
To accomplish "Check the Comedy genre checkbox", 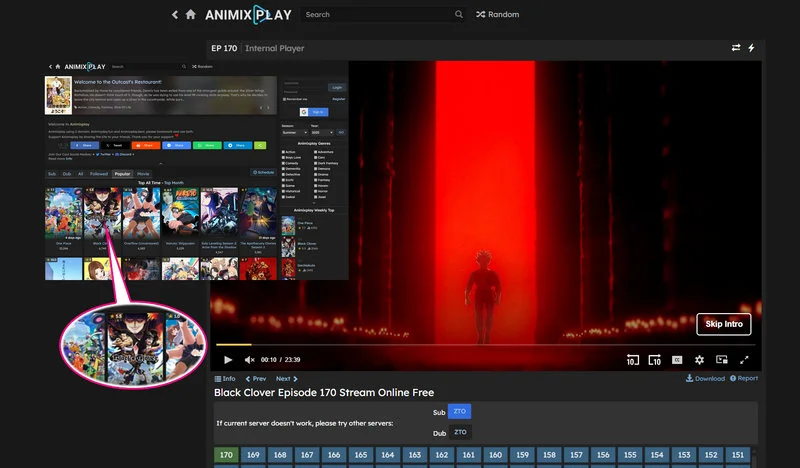I will click(x=284, y=163).
